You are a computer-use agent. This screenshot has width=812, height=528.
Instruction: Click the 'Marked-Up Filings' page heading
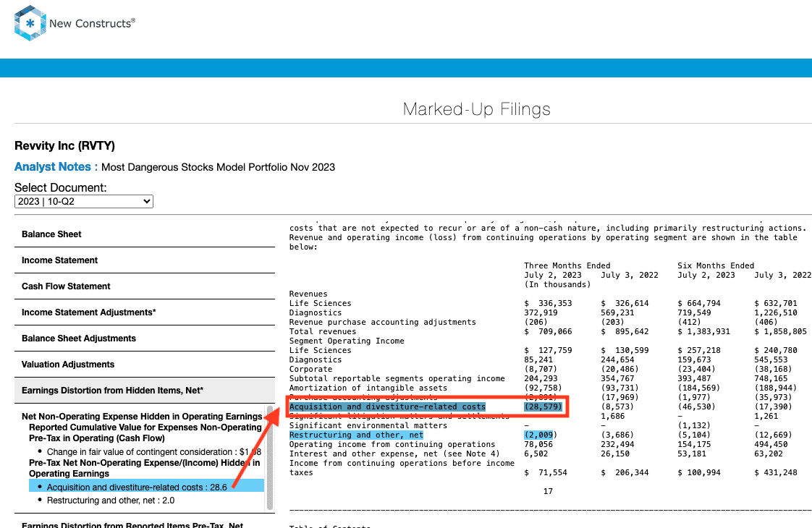476,109
